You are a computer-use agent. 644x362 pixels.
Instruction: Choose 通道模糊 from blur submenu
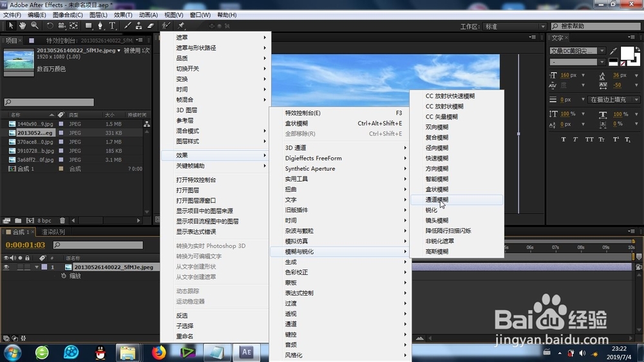pos(457,200)
